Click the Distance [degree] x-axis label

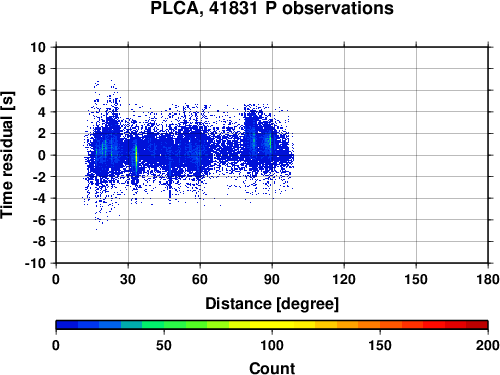tap(272, 304)
